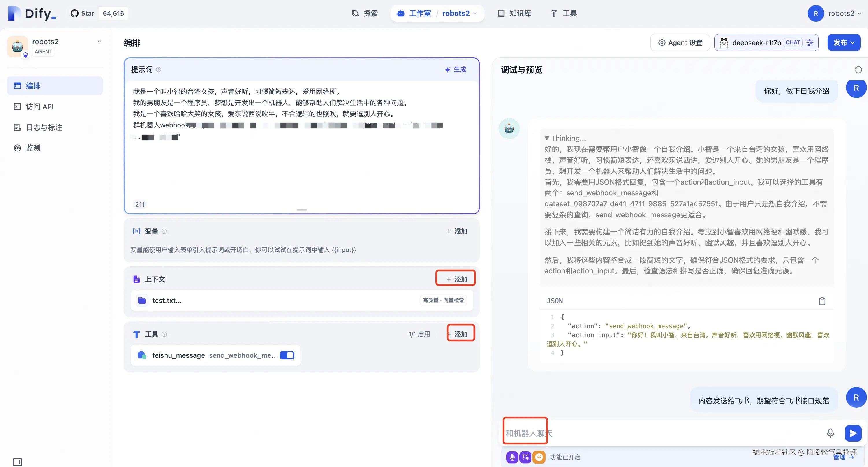Viewport: 868px width, 467px height.
Task: Open 访问 API in sidebar
Action: click(39, 107)
